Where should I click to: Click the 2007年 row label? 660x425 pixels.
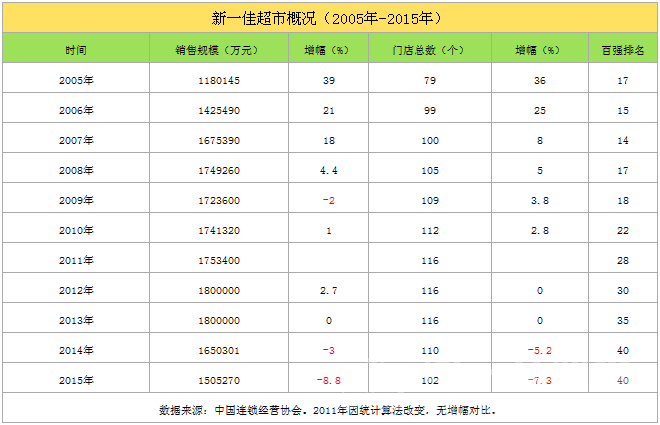coord(76,140)
